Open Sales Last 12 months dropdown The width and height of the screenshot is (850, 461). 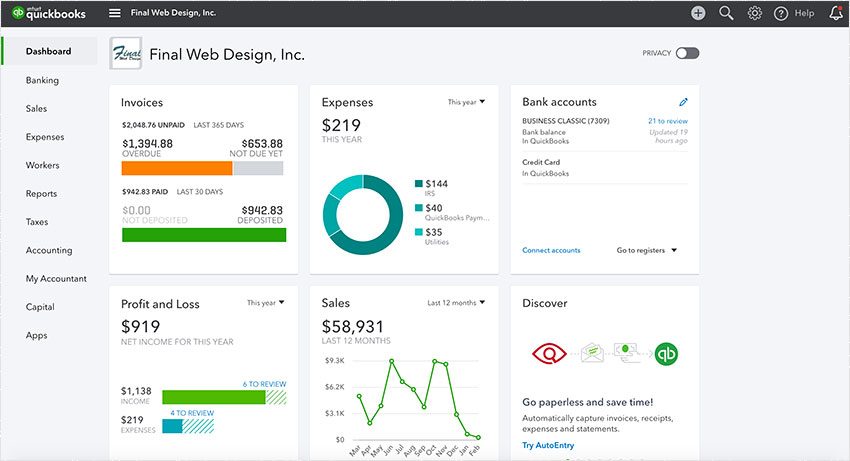click(456, 303)
